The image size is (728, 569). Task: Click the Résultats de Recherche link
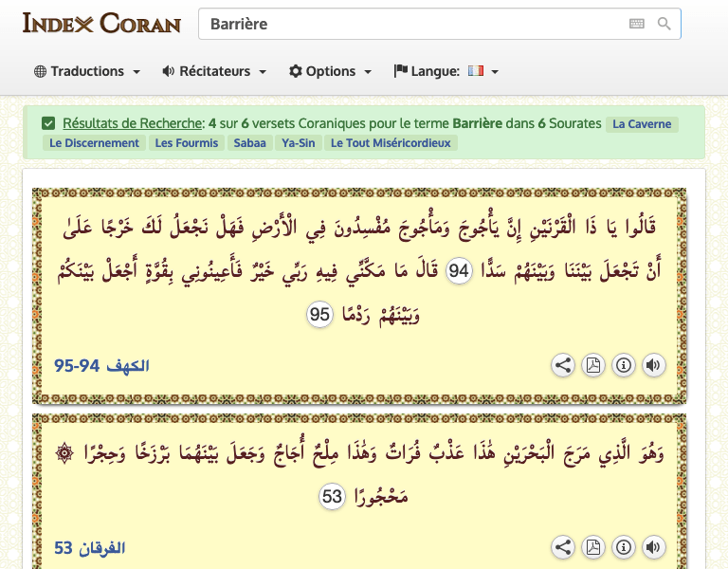[133, 123]
